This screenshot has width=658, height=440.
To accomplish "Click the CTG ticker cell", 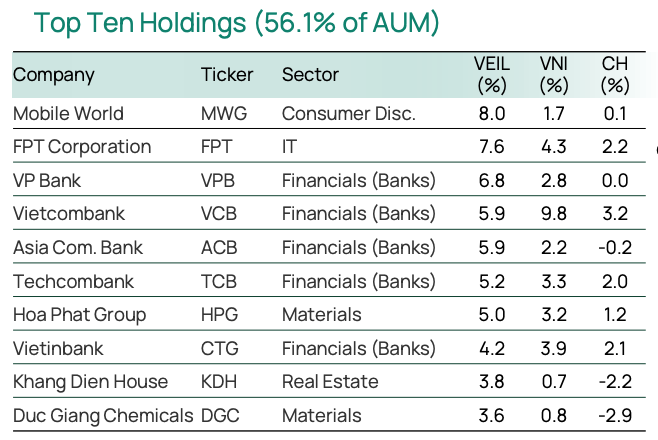I will click(x=220, y=348).
